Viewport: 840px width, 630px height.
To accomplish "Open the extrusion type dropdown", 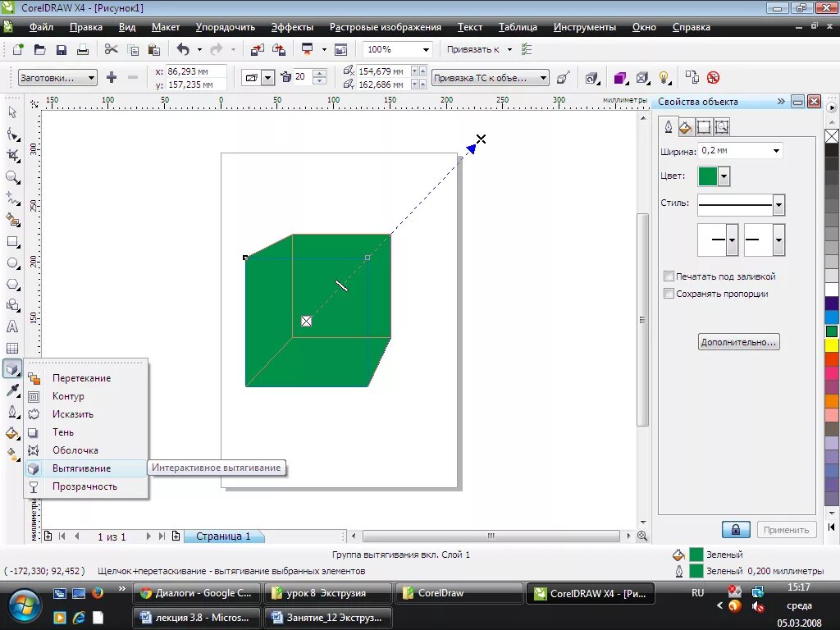I will click(268, 78).
